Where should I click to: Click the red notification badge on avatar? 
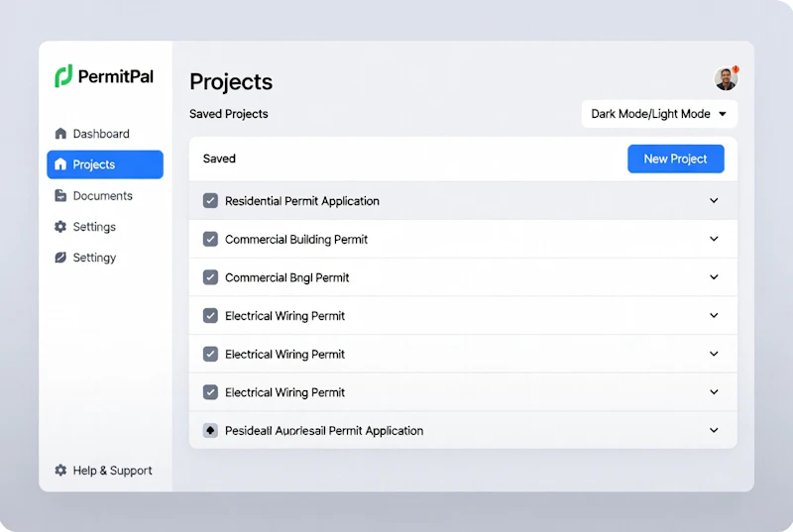pos(736,69)
